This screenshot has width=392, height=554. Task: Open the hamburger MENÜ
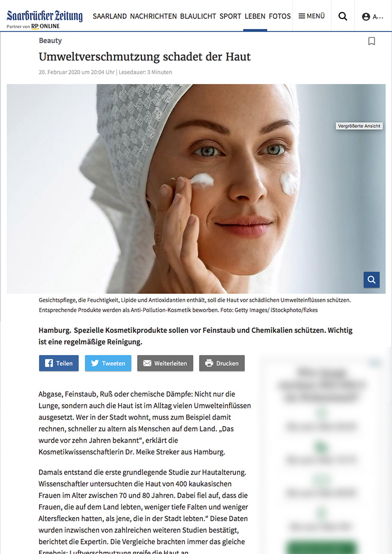311,16
